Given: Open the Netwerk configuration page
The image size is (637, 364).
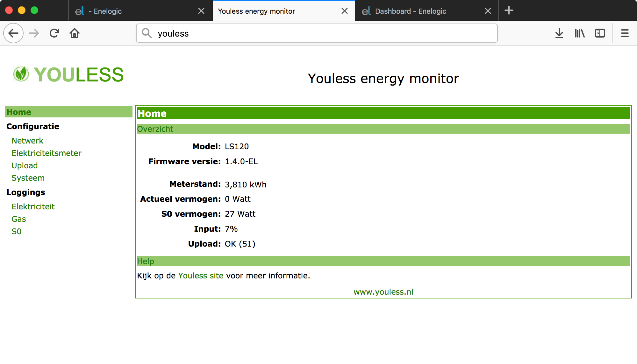Looking at the screenshot, I should [27, 141].
